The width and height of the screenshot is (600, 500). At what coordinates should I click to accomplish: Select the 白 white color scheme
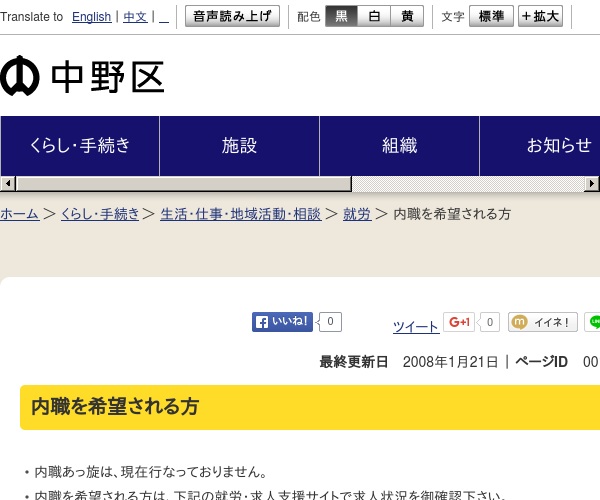(x=373, y=16)
